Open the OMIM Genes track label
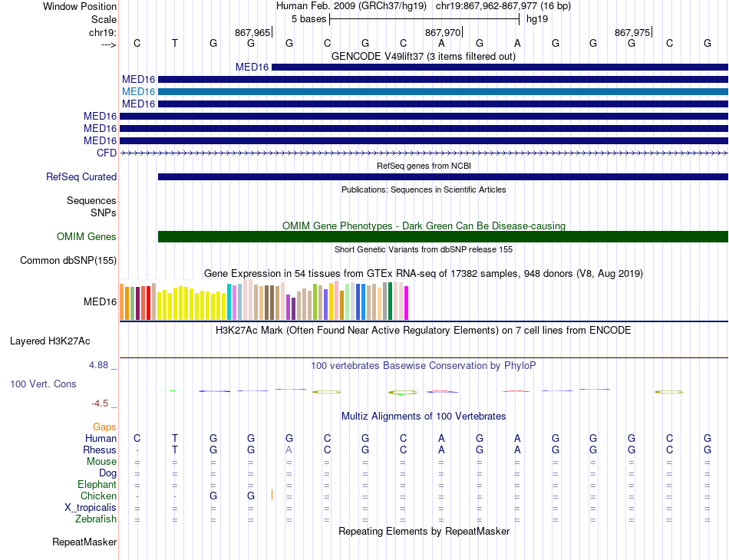 click(87, 236)
